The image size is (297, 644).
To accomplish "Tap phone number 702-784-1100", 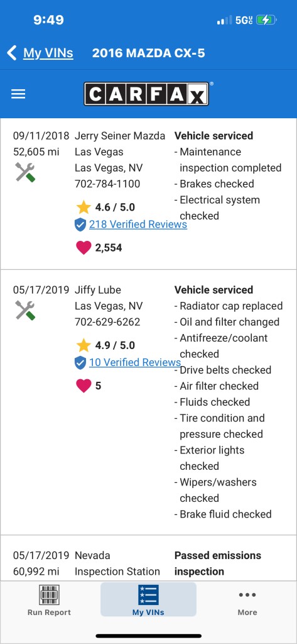I will tap(107, 184).
